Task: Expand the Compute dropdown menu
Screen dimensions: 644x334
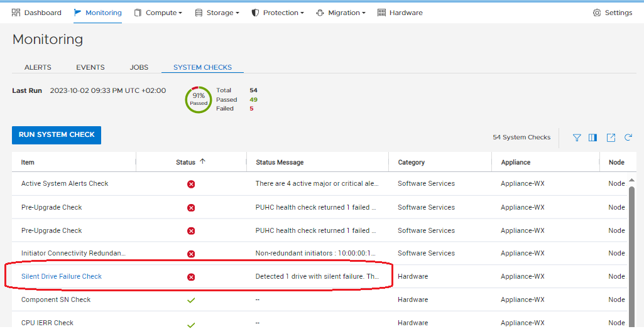Action: pyautogui.click(x=158, y=13)
